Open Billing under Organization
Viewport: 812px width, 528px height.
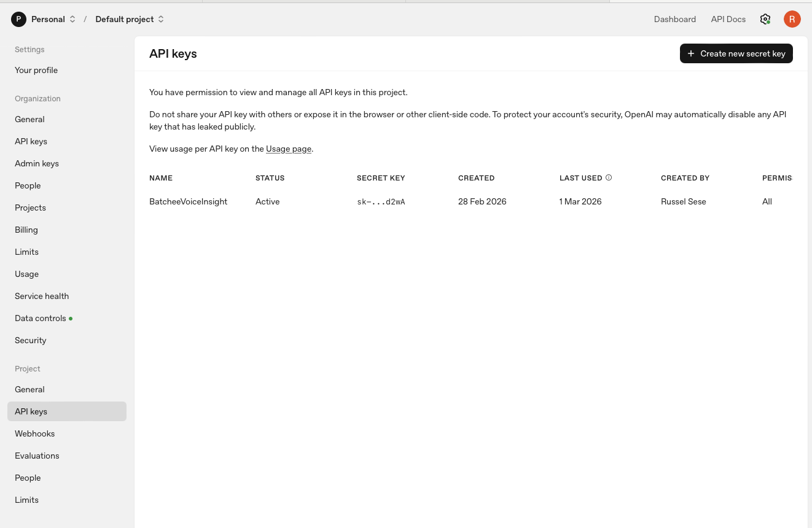click(26, 230)
